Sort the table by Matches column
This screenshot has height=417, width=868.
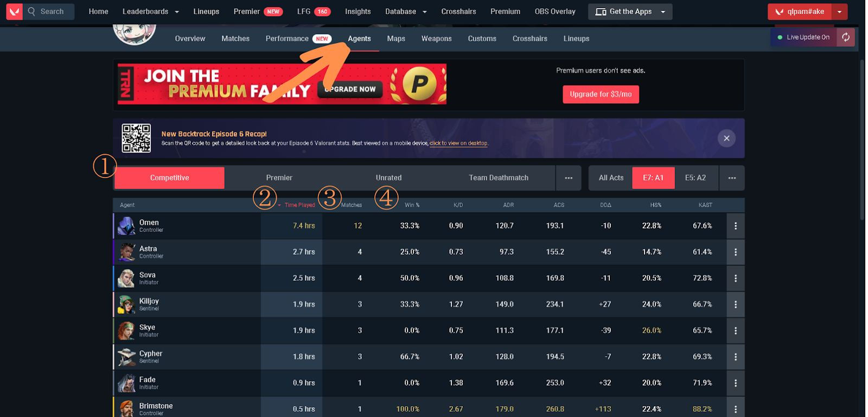(x=352, y=205)
